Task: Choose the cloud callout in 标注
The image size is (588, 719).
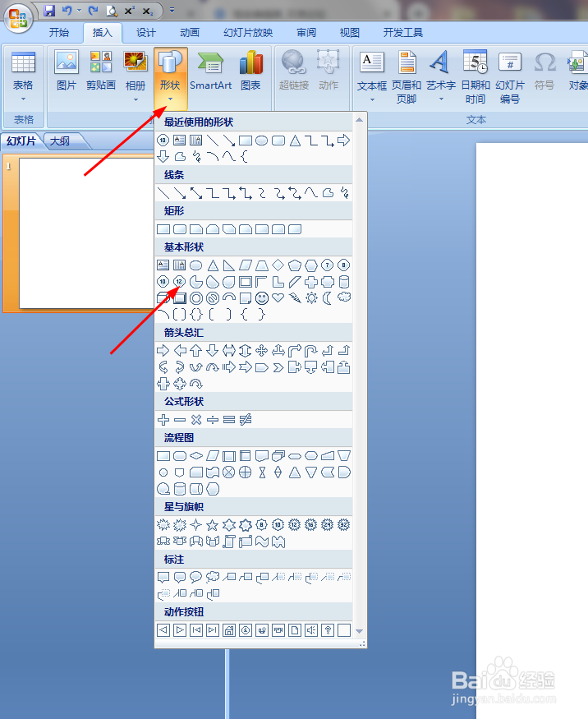Action: [x=213, y=577]
